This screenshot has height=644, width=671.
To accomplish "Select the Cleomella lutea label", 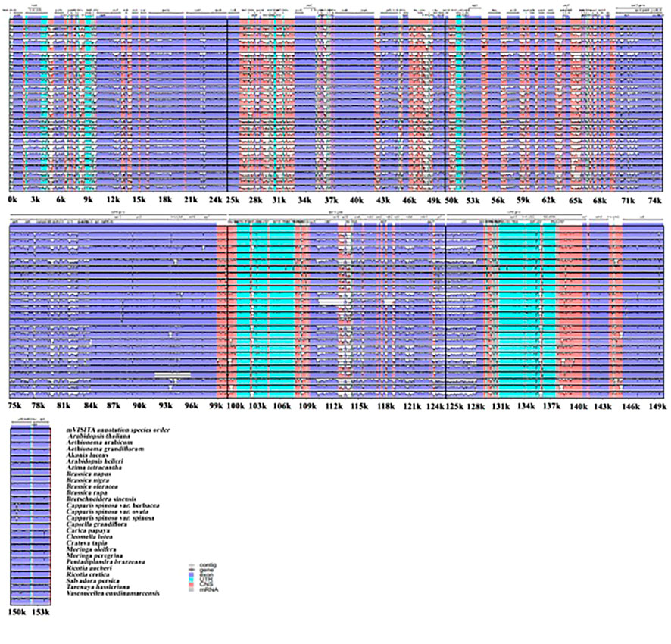I will pos(89,536).
